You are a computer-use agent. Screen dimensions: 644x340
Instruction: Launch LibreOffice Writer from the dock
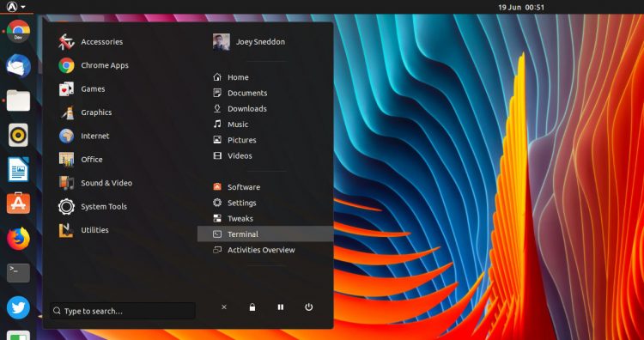pyautogui.click(x=18, y=169)
